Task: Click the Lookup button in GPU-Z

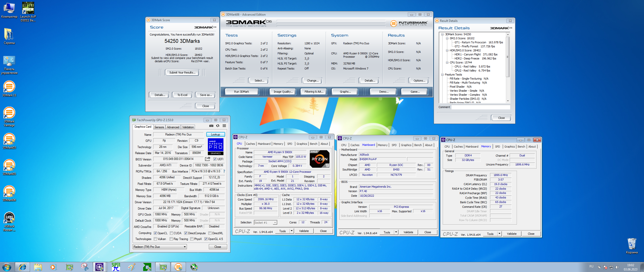Action: (215, 134)
